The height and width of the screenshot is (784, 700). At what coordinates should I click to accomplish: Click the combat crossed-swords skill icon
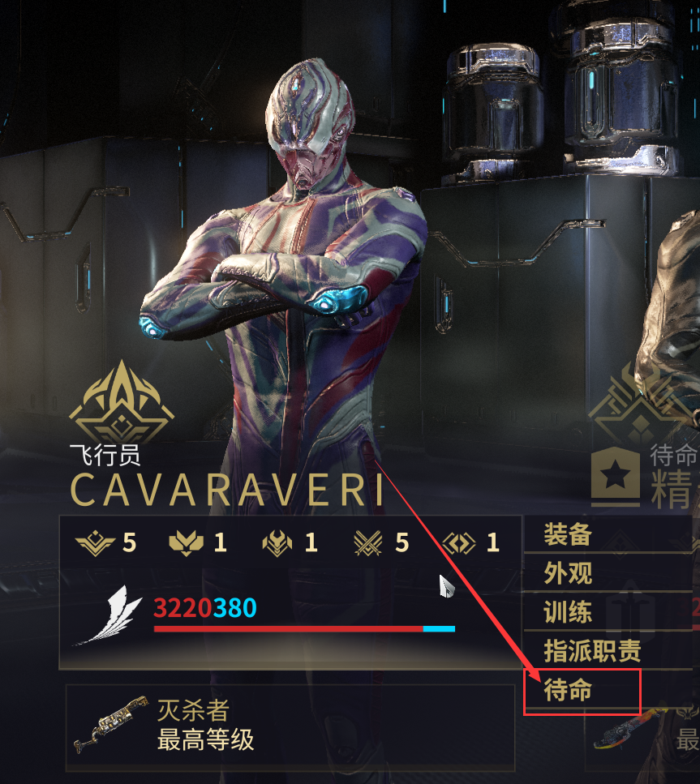point(368,543)
